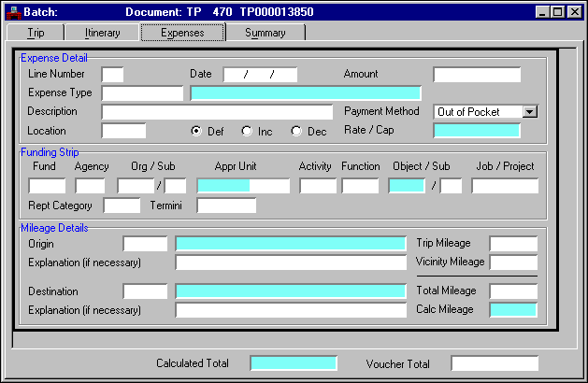This screenshot has height=383, width=588.
Task: Select the Def radio button
Action: 196,131
